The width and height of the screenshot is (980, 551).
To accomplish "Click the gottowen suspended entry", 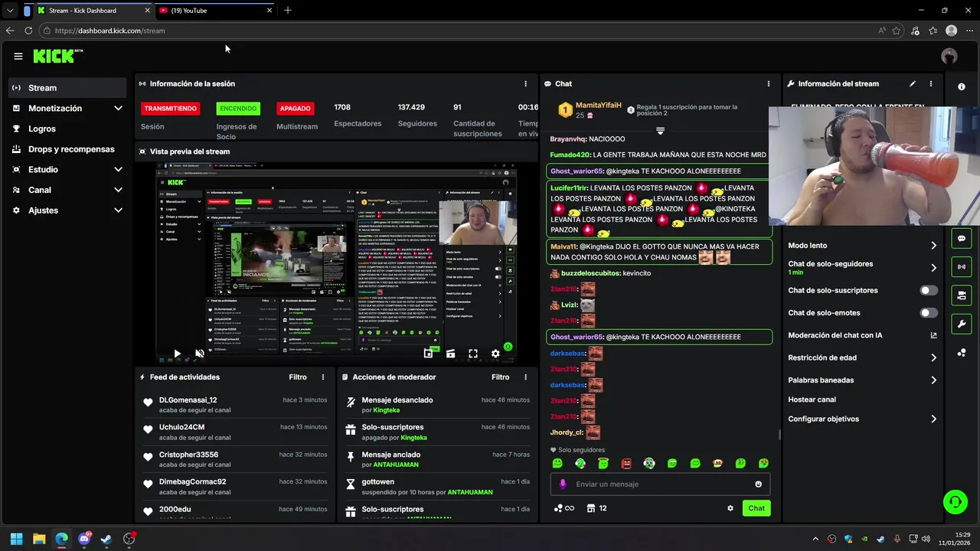I will pyautogui.click(x=437, y=487).
